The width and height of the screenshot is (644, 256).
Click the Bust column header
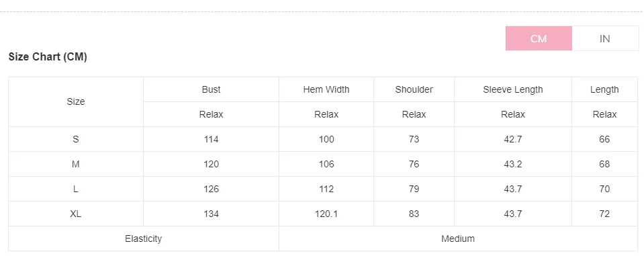pos(211,89)
